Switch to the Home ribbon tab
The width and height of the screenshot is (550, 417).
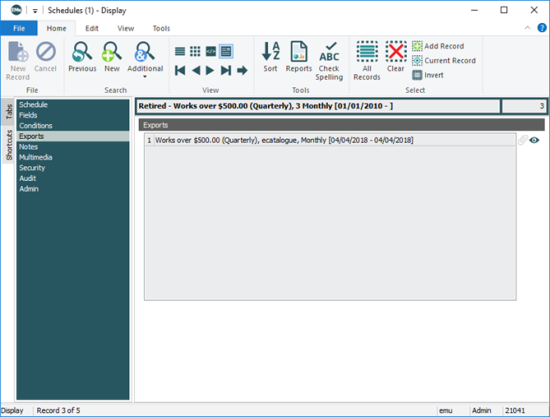pyautogui.click(x=56, y=28)
